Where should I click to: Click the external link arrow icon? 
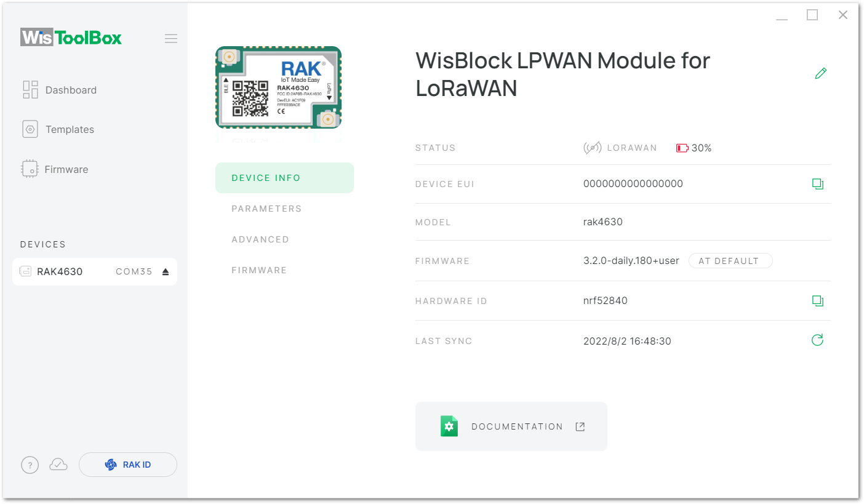580,426
